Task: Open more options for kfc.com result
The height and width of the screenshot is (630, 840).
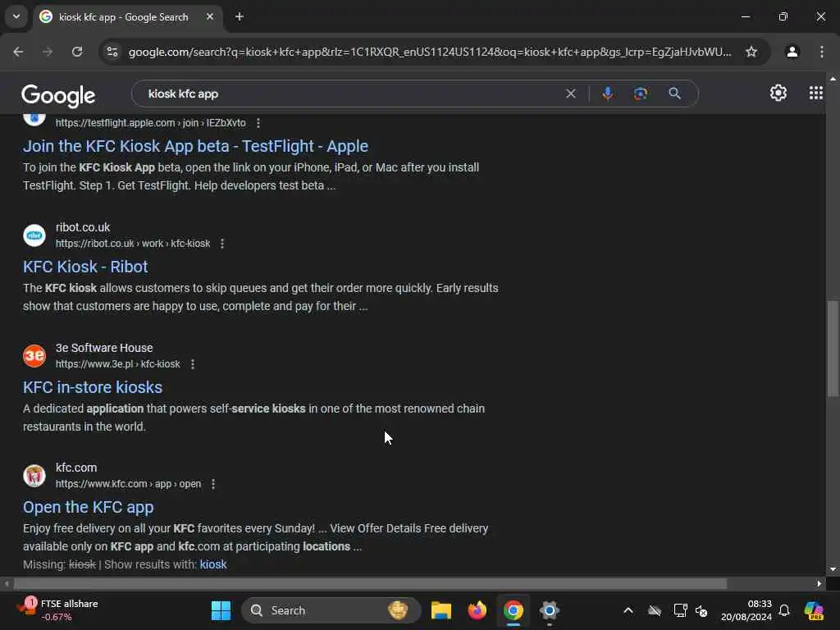Action: tap(213, 484)
